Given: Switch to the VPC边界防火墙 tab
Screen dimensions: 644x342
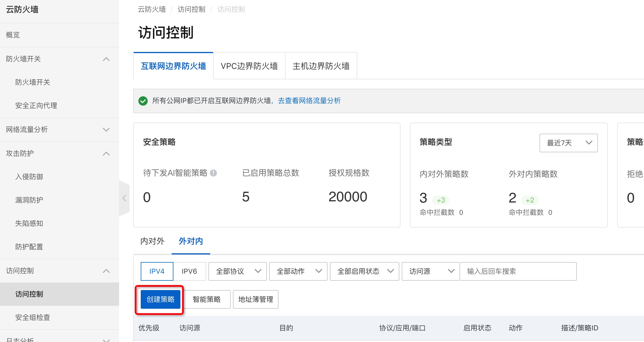Looking at the screenshot, I should pos(249,66).
